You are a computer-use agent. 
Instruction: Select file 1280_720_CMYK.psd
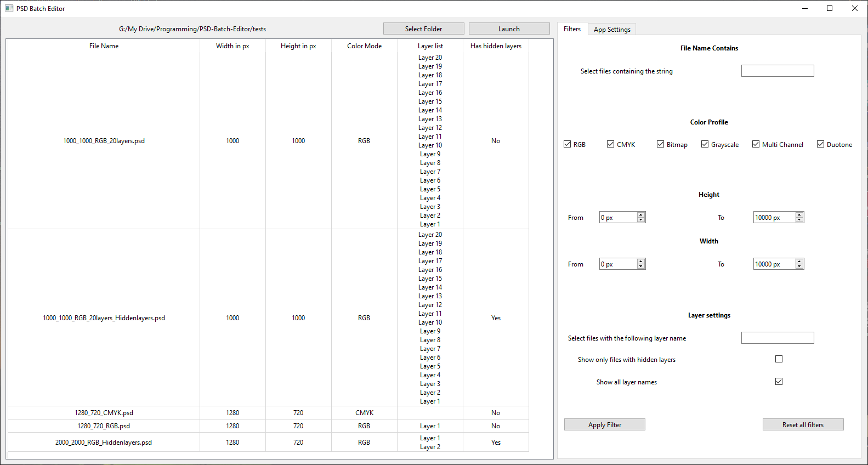pos(104,413)
